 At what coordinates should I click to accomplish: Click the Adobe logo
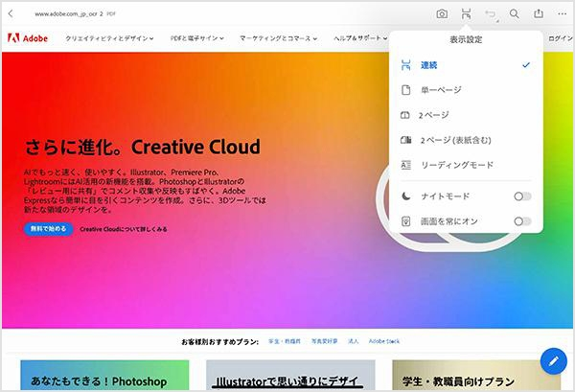pyautogui.click(x=28, y=37)
